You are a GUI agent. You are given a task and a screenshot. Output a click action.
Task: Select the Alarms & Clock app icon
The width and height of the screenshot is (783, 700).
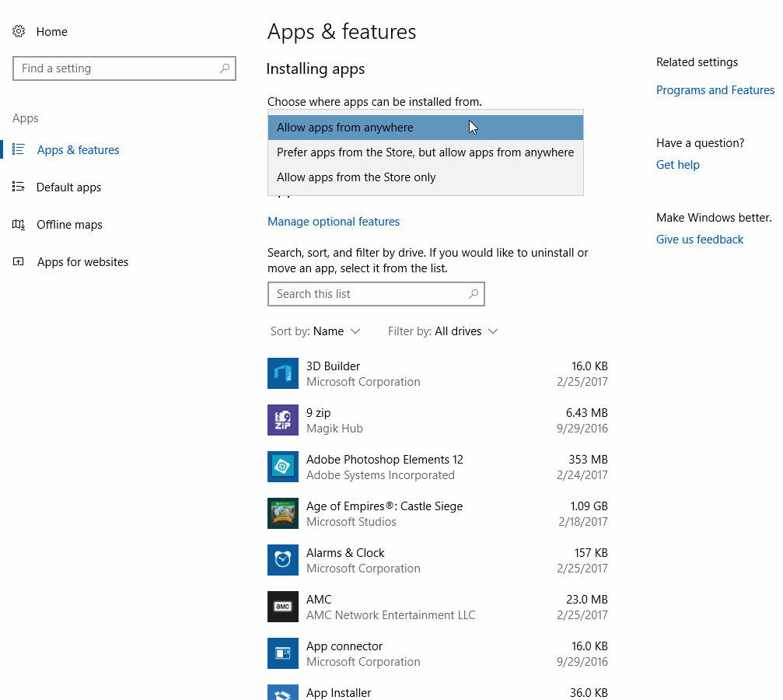coord(282,559)
